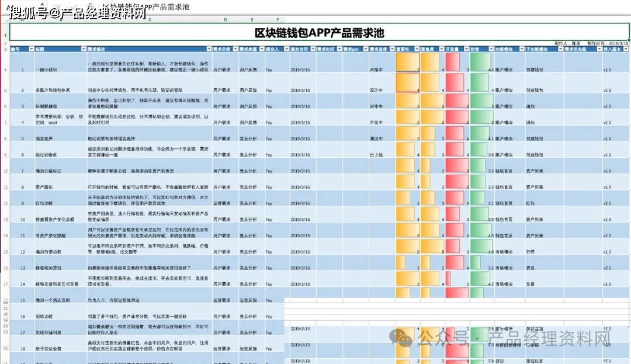Viewport: 631px width, 364px height.
Task: Click green 价值 data bar showing 4.4
Action: tap(480, 63)
